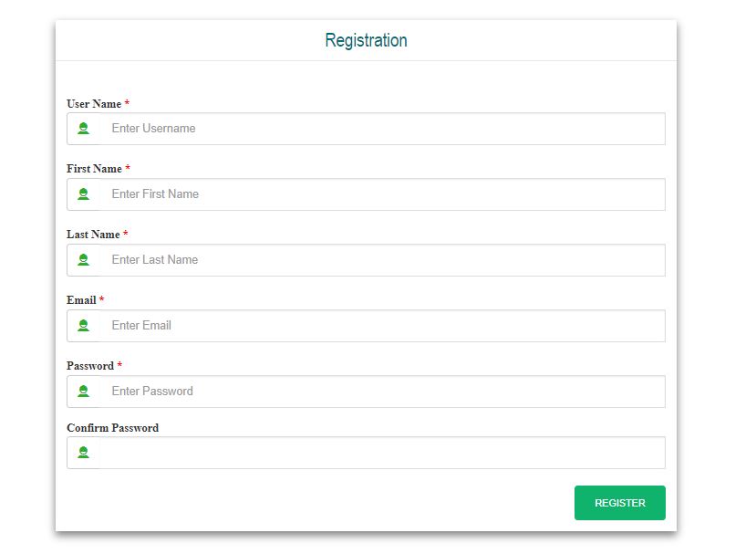The width and height of the screenshot is (756, 554).
Task: Click the user icon beside Enter Username
Action: 83,129
